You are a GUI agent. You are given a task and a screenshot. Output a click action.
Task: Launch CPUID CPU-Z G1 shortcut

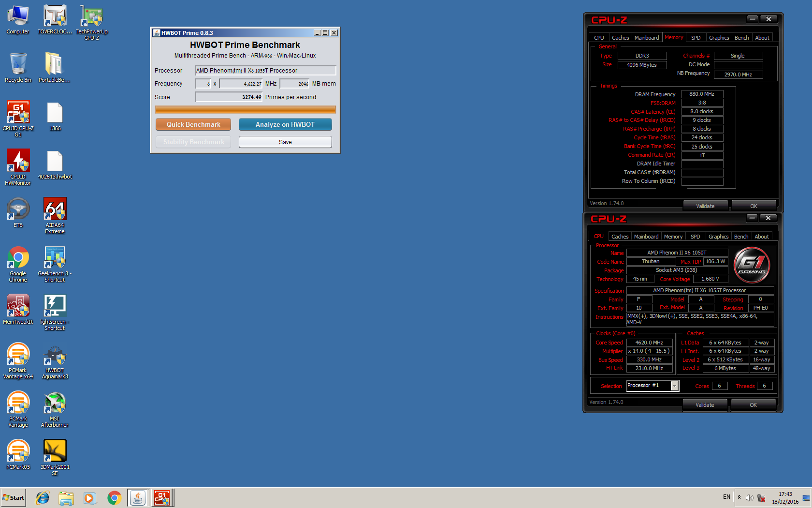18,119
